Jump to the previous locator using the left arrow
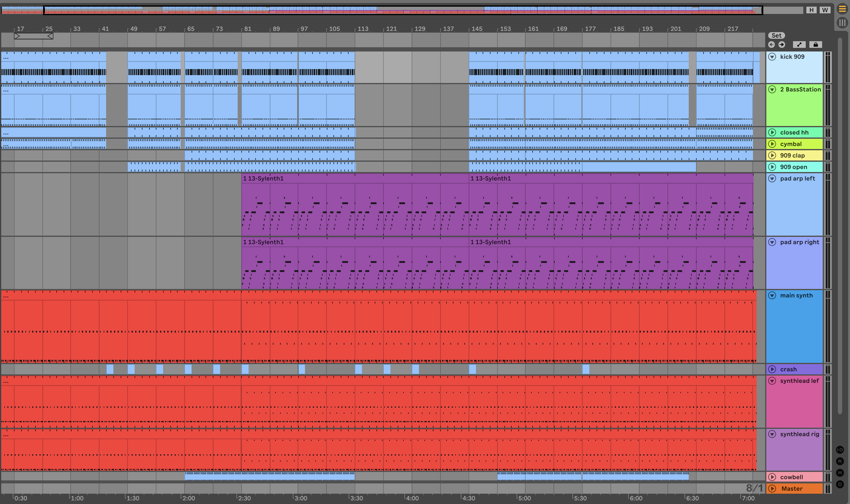Image resolution: width=850 pixels, height=504 pixels. coord(771,45)
